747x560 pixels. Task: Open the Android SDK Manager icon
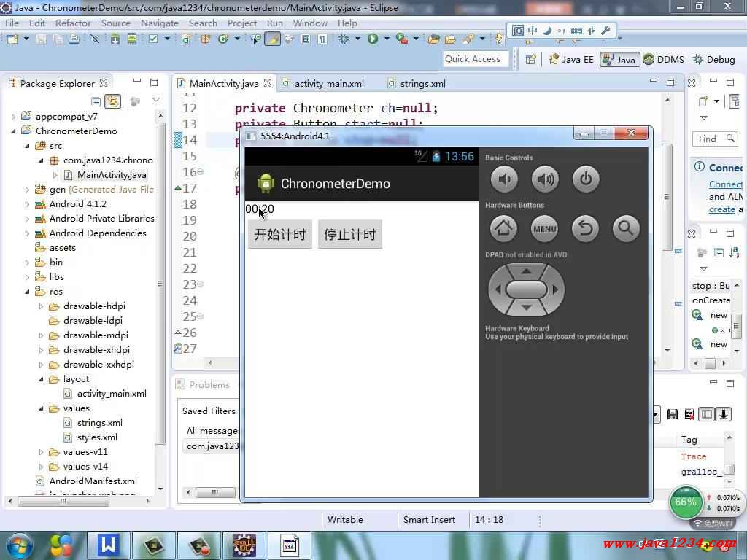(115, 39)
